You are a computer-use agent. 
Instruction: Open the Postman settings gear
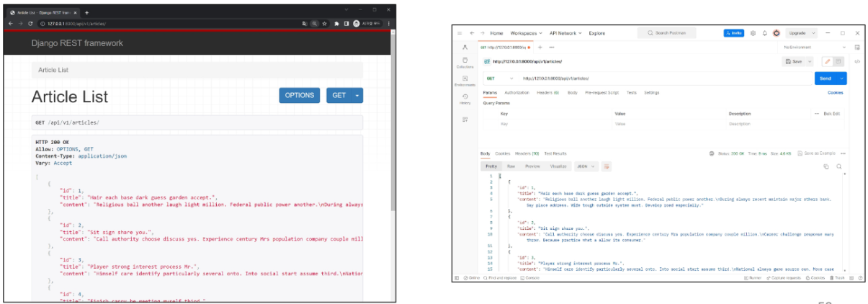point(753,33)
